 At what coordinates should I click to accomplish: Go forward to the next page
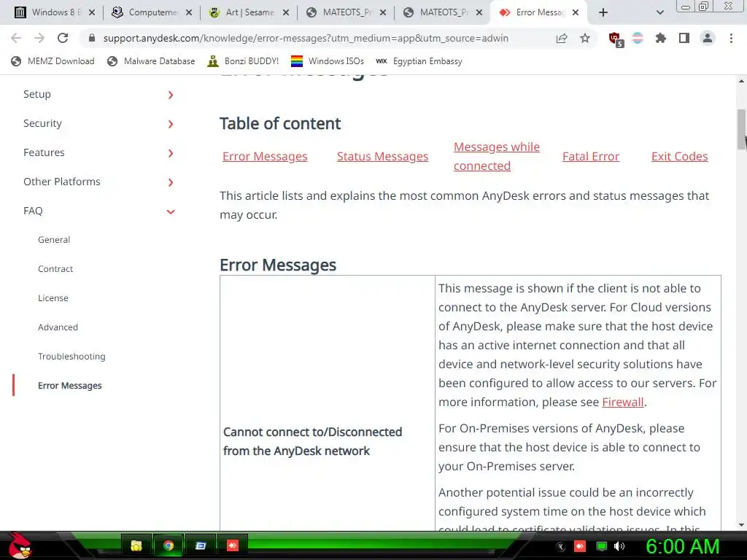[x=39, y=38]
